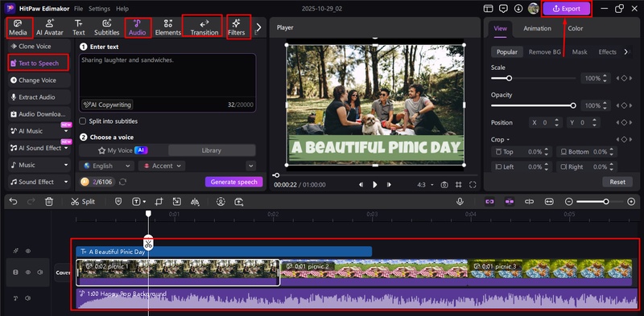
Task: Expand the AI Sound Effect menu
Action: pos(65,148)
